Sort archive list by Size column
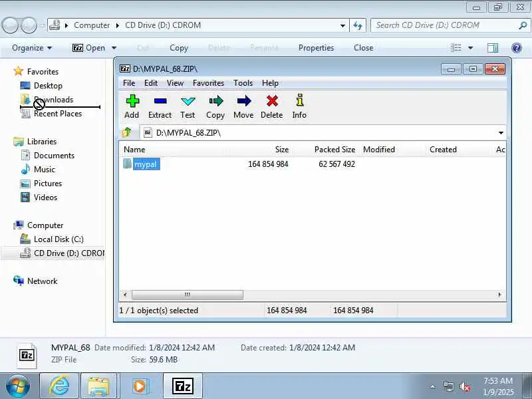The height and width of the screenshot is (399, 532). click(x=281, y=150)
